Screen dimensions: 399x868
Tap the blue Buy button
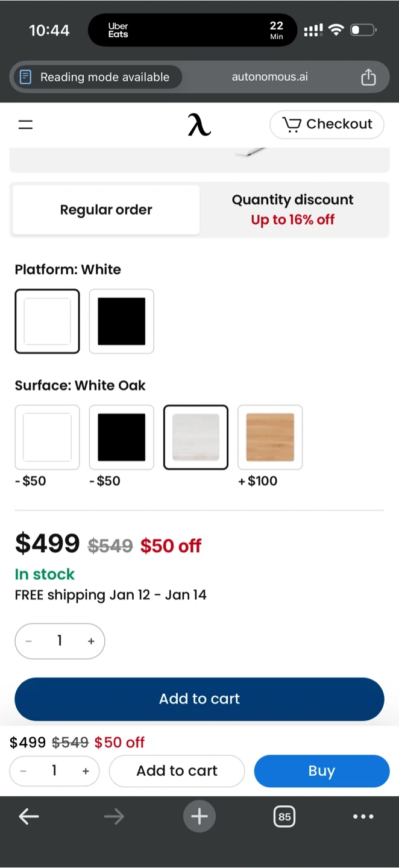322,771
